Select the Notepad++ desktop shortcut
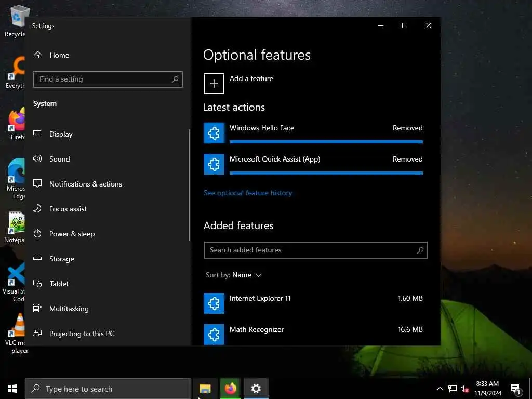 (x=15, y=228)
